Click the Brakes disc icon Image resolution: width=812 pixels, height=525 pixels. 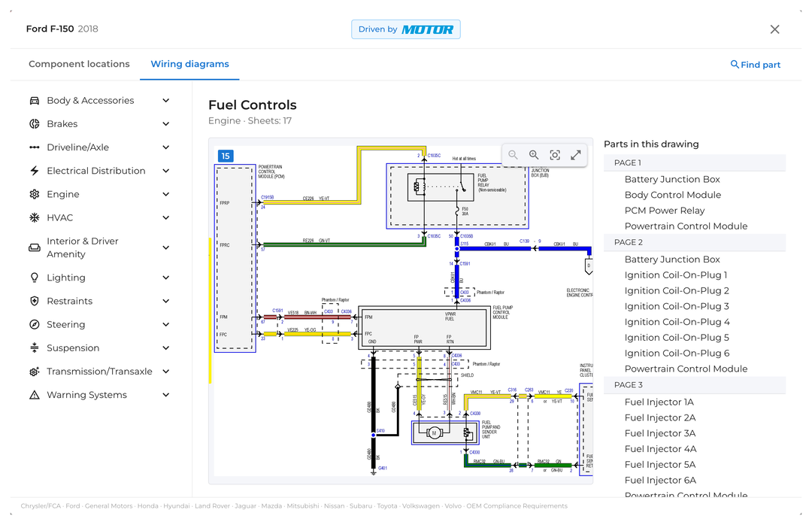point(34,124)
